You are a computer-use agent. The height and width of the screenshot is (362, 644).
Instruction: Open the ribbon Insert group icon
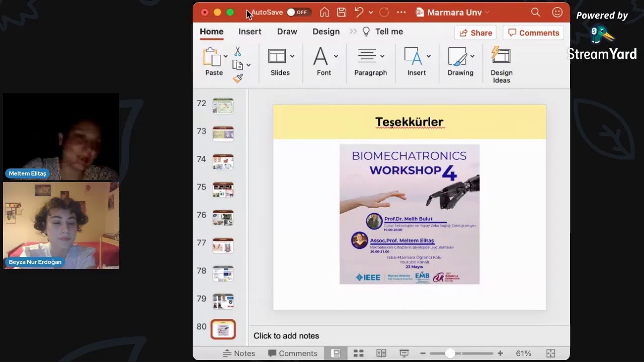pos(413,56)
